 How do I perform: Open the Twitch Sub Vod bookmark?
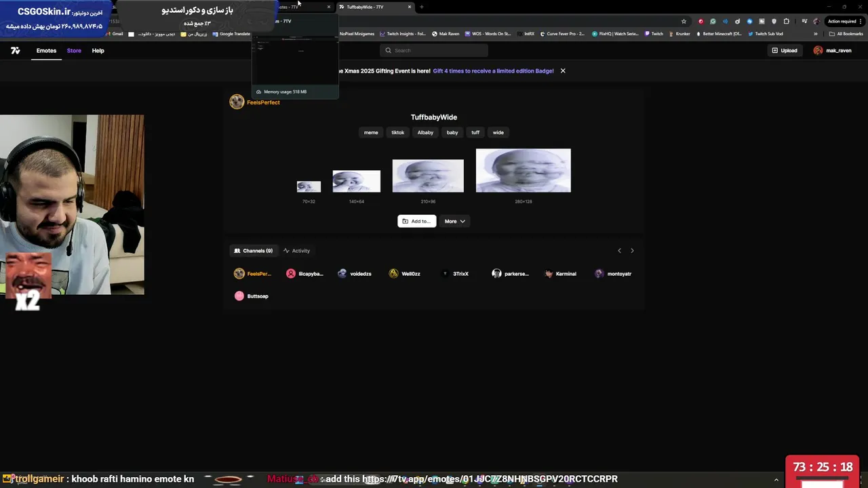766,34
